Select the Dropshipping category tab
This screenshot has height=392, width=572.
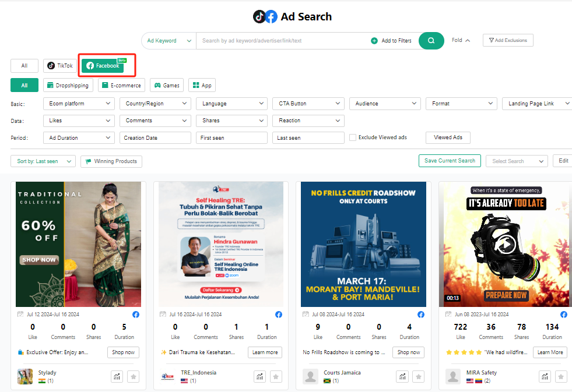pyautogui.click(x=68, y=85)
